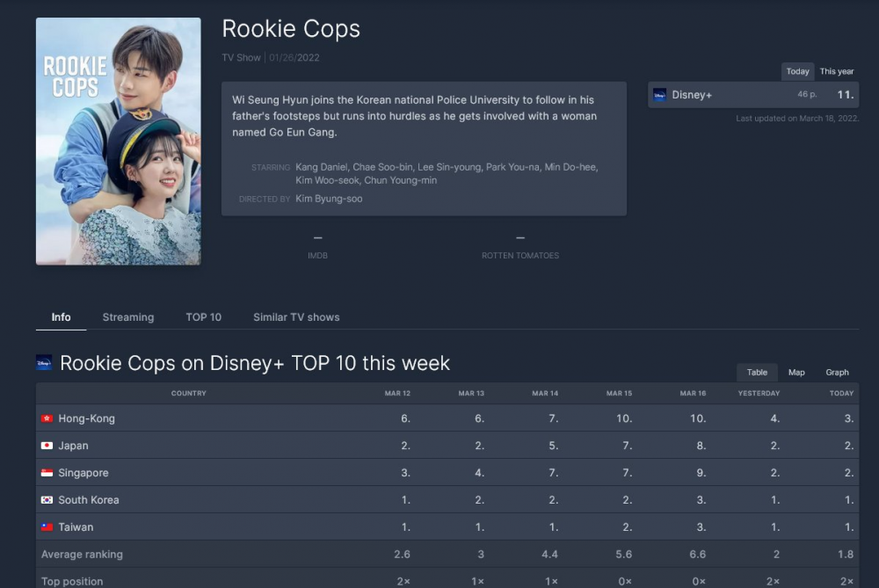The image size is (879, 588).
Task: Click the 1.8 average ranking value
Action: click(846, 555)
